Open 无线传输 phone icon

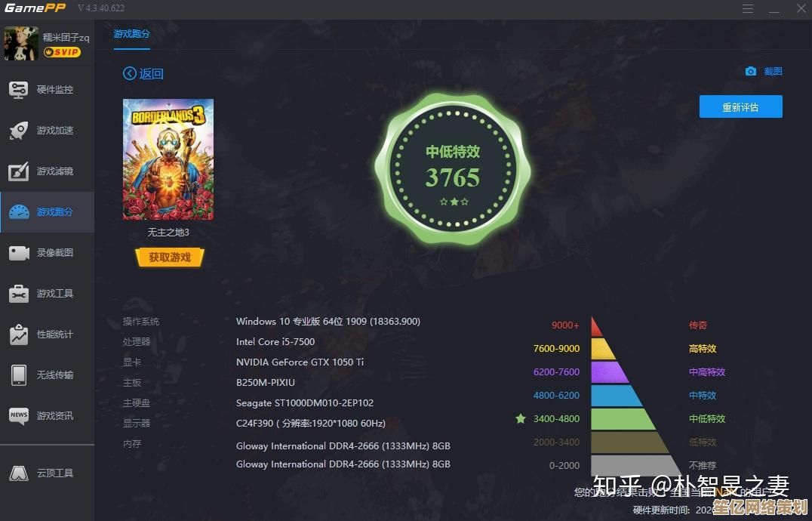19,375
